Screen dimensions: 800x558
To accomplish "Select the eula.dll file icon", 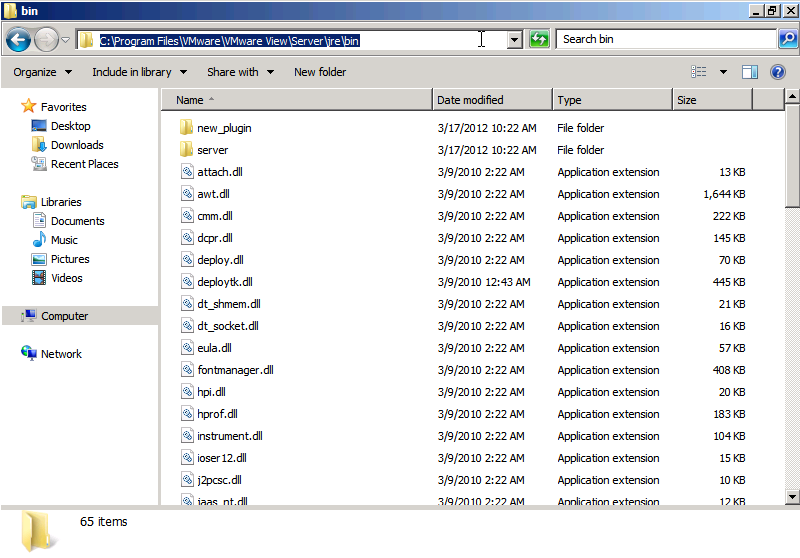I will (x=187, y=347).
